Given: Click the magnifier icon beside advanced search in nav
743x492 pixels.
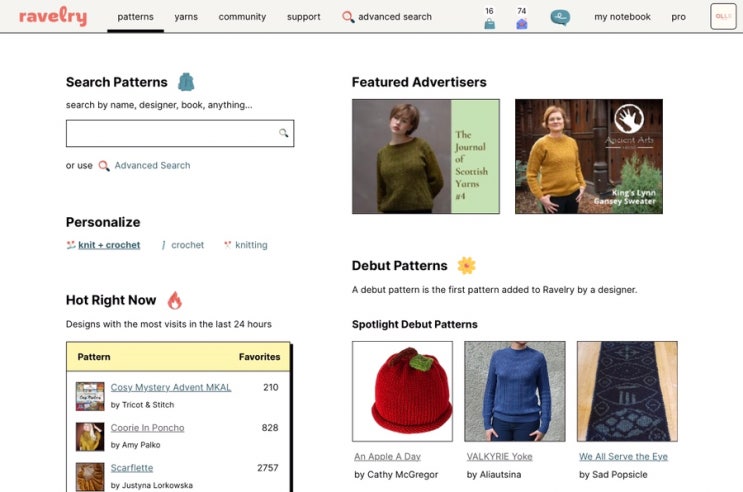Looking at the screenshot, I should (x=348, y=17).
